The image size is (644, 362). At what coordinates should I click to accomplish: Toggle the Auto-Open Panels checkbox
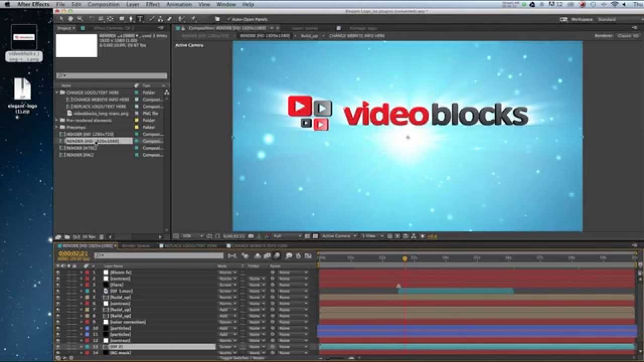click(229, 19)
